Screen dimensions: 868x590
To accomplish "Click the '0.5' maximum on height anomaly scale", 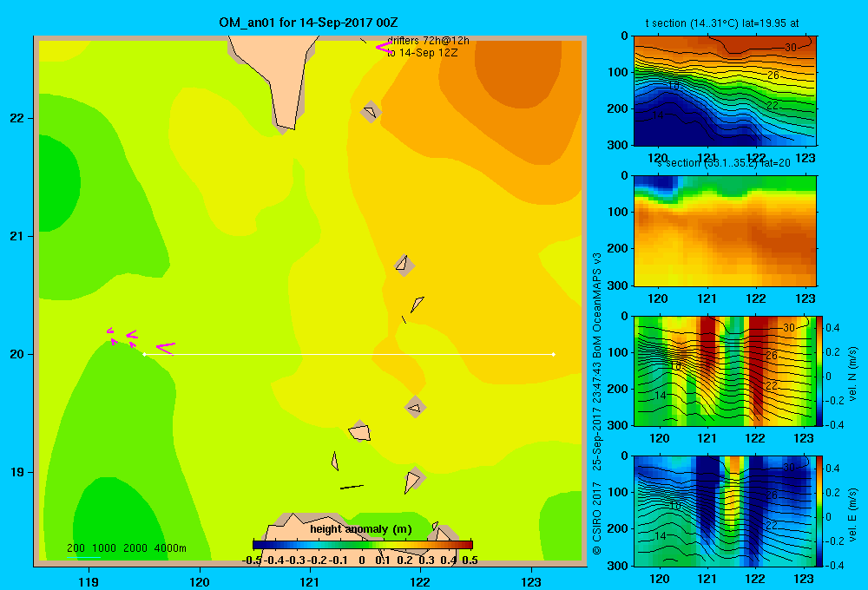I will [470, 560].
